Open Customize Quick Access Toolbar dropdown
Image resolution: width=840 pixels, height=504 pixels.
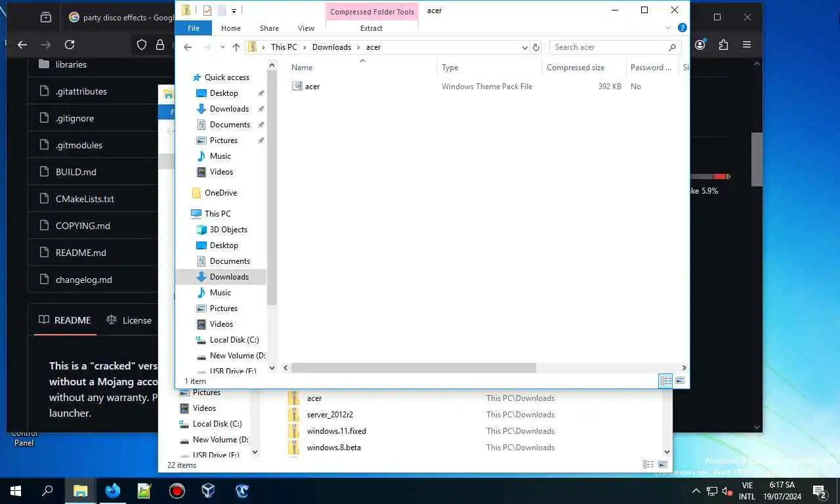234,10
